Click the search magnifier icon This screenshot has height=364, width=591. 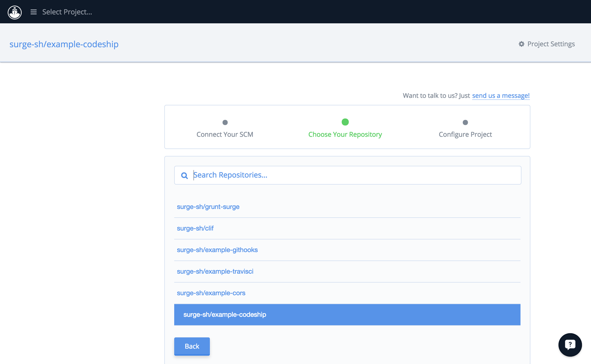coord(184,175)
